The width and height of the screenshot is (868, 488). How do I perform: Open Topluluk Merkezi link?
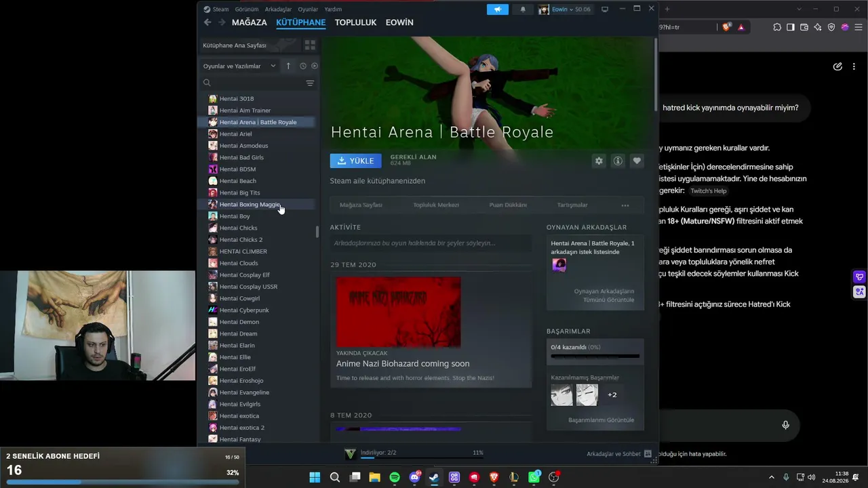tap(436, 205)
